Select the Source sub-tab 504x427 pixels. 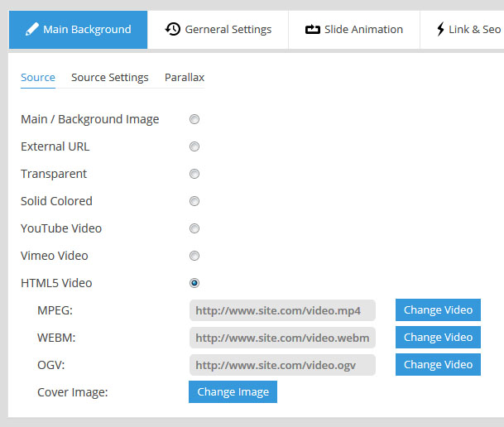38,77
